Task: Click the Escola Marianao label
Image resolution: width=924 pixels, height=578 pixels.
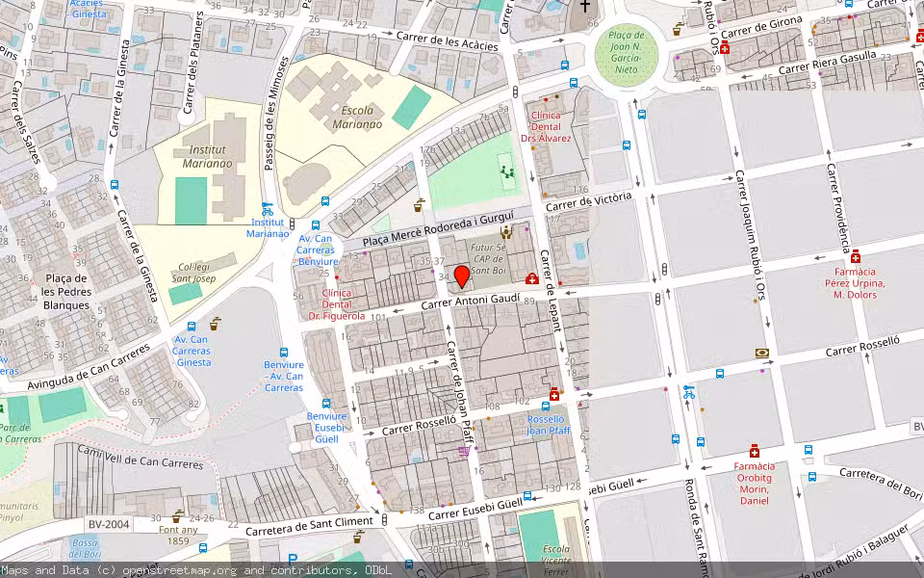Action: point(357,118)
